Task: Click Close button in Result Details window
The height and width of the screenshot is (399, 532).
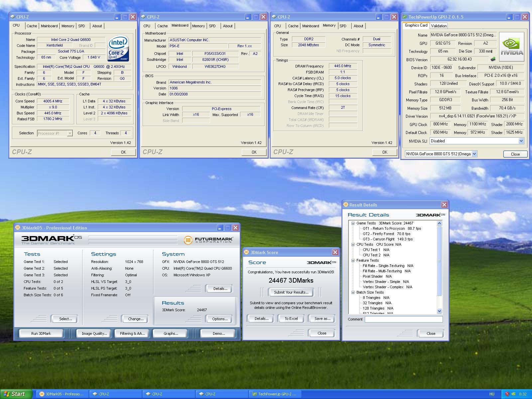Action: pyautogui.click(x=431, y=333)
